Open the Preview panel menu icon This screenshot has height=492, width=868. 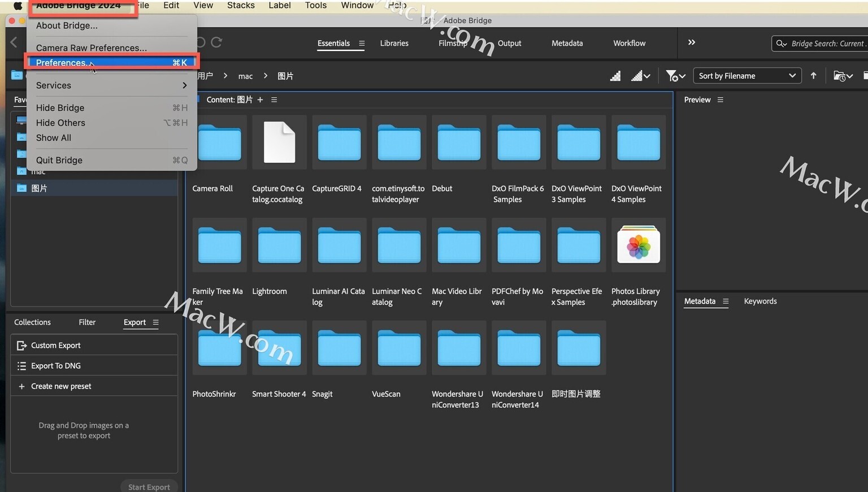pos(720,100)
